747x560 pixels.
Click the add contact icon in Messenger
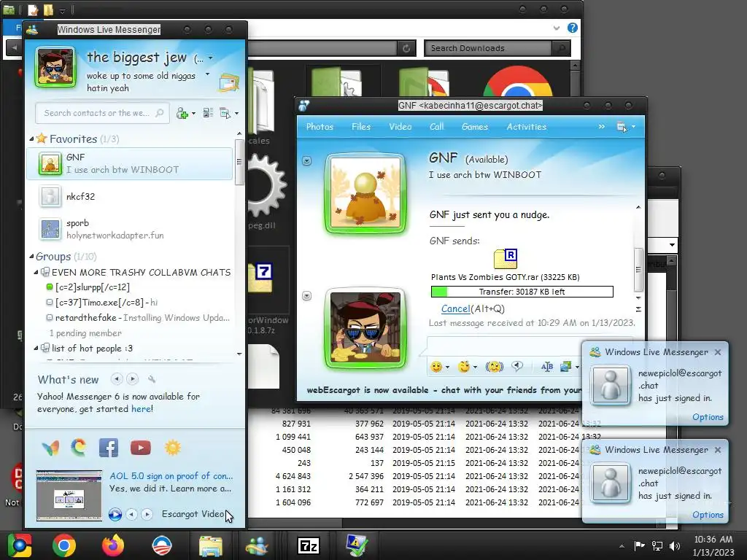[182, 113]
